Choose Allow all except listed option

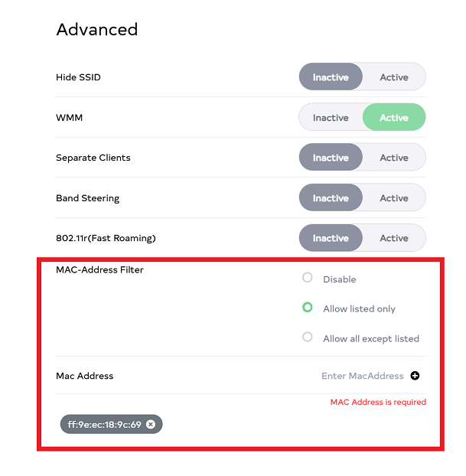[x=308, y=337]
